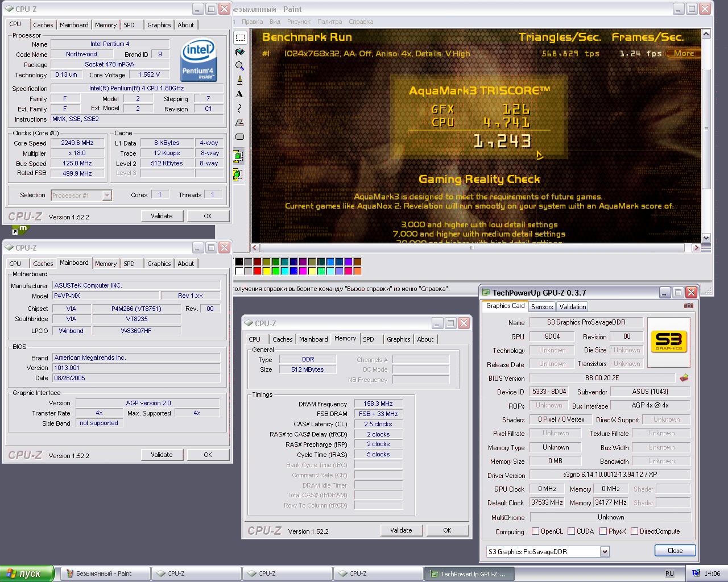Select the Rounded Rectangle tool
This screenshot has width=728, height=582.
(240, 137)
